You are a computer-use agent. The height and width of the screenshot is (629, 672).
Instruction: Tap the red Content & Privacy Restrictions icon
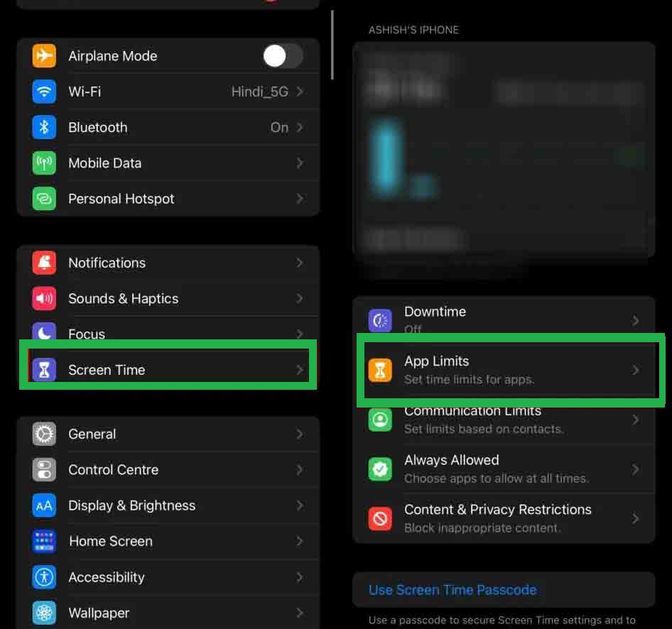click(x=380, y=518)
